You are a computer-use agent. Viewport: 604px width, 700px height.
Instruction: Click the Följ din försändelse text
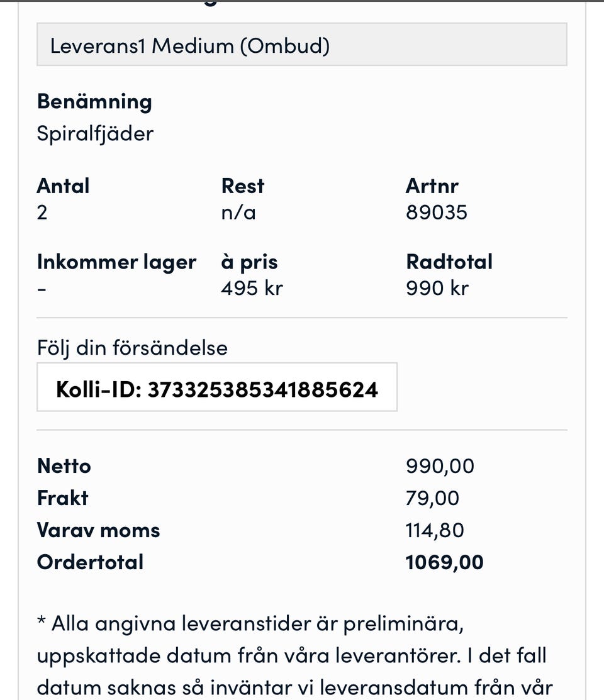[132, 348]
